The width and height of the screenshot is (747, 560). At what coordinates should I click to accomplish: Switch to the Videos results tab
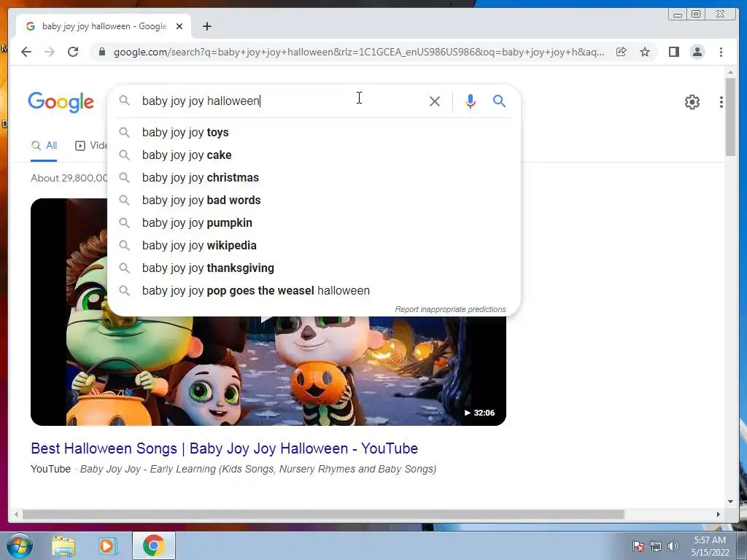coord(91,146)
